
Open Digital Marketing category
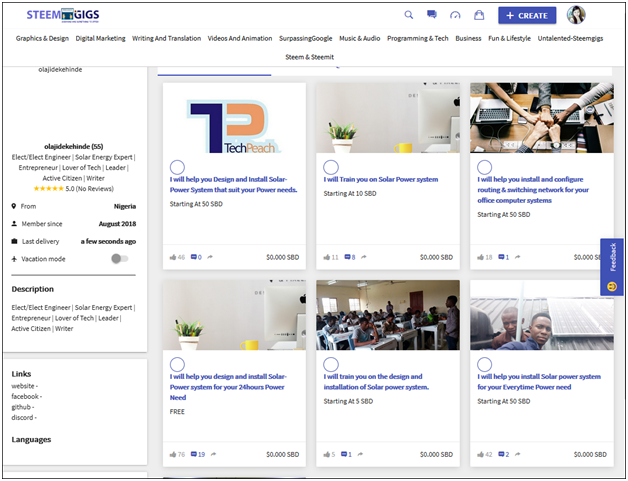click(100, 38)
